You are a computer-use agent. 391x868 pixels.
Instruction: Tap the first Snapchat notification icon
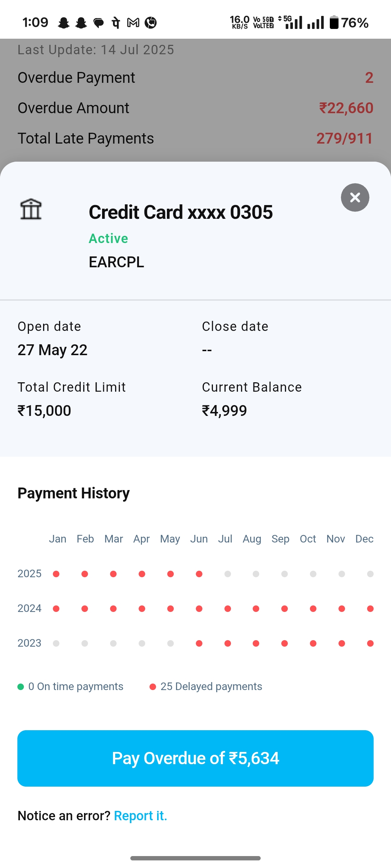(64, 23)
